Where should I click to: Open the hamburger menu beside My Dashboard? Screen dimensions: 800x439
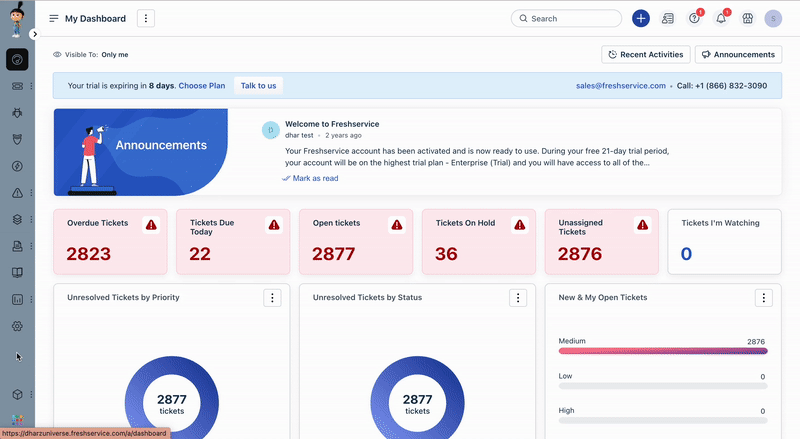coord(54,18)
